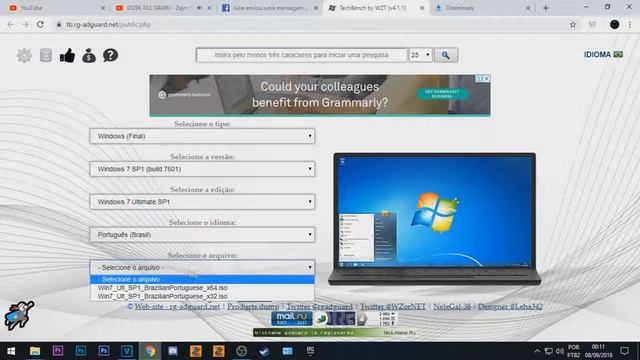Click the taskbar clock showing 00:11
The width and height of the screenshot is (640, 360).
pyautogui.click(x=598, y=351)
